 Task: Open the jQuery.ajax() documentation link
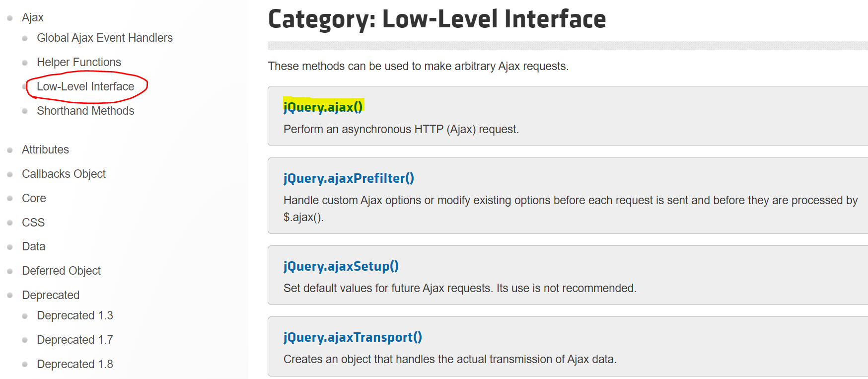pyautogui.click(x=323, y=107)
